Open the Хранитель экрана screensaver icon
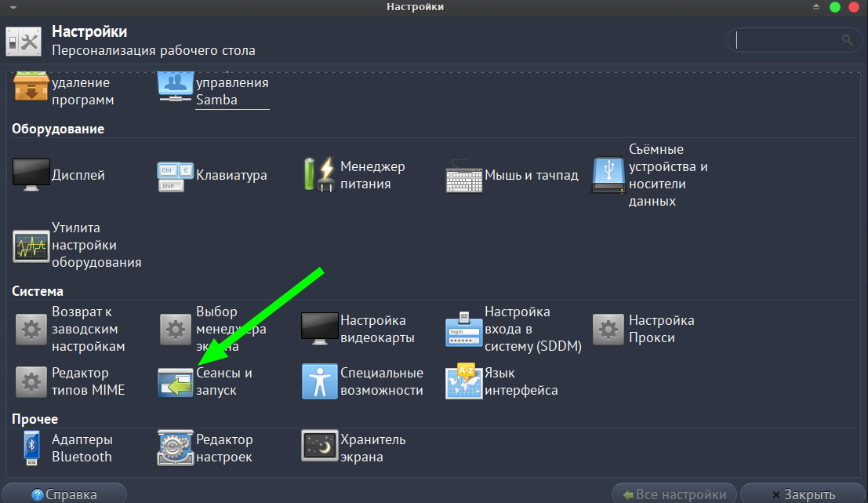 point(320,446)
